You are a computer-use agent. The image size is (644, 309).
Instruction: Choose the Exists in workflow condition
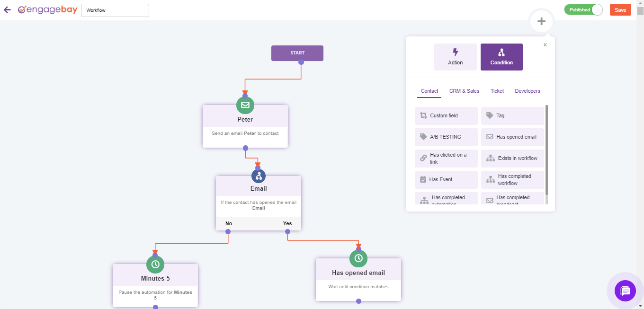pyautogui.click(x=512, y=158)
